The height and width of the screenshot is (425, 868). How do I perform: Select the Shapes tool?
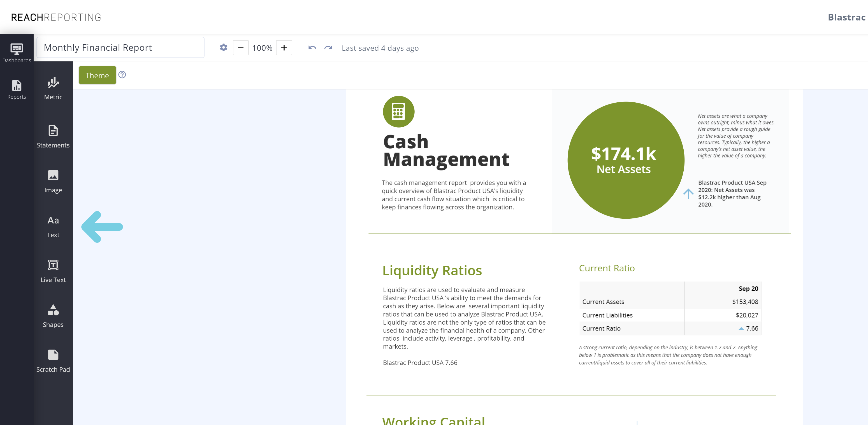(53, 316)
